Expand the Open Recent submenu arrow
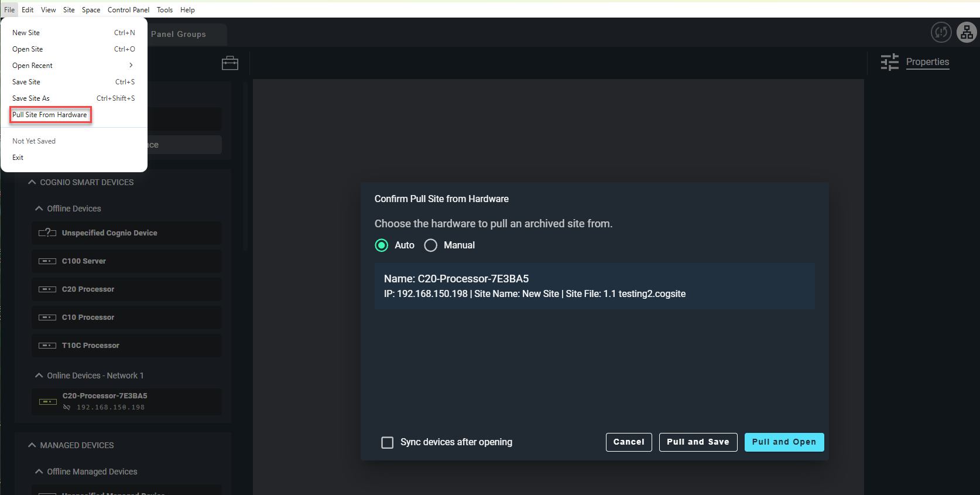980x495 pixels. point(131,65)
